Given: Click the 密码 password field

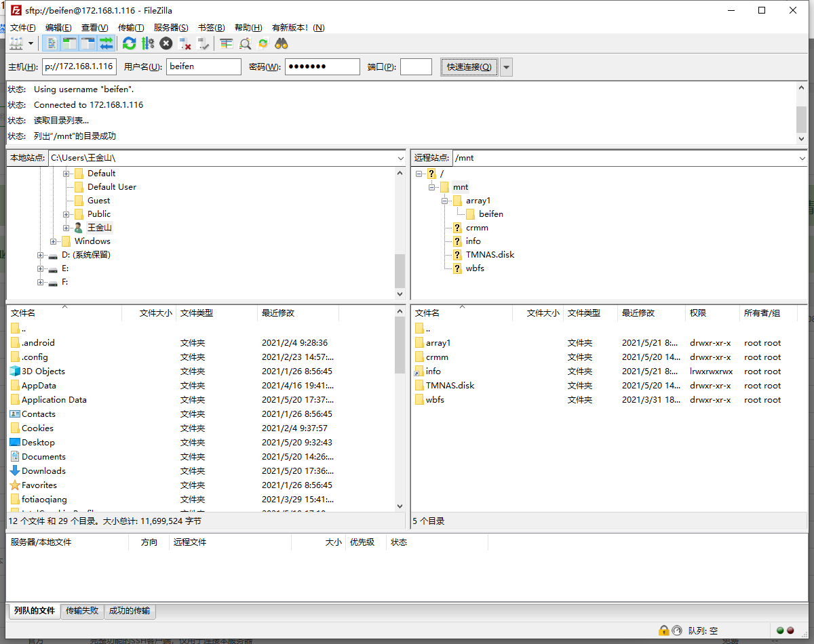Looking at the screenshot, I should click(x=322, y=66).
